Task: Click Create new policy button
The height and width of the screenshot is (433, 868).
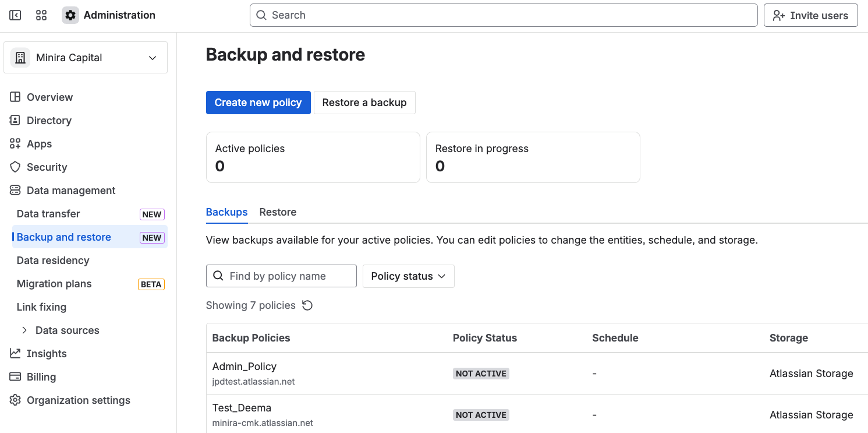Action: tap(258, 103)
